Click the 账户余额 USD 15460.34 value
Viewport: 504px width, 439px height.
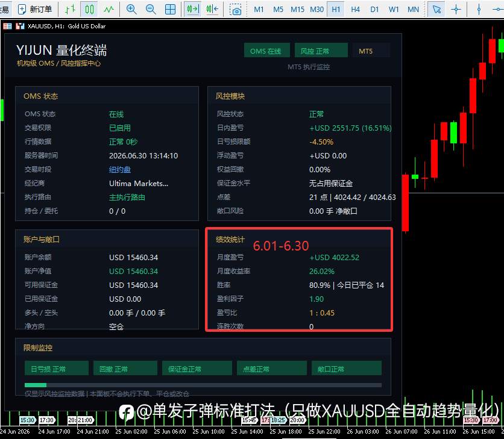(x=133, y=258)
